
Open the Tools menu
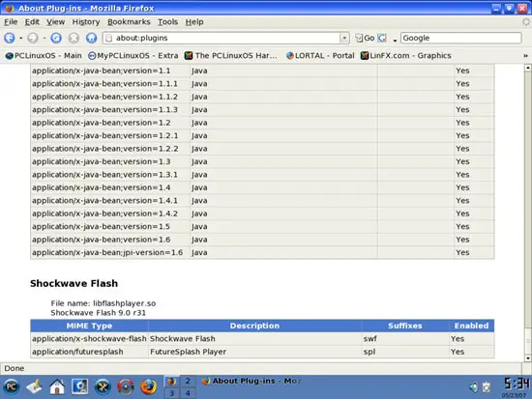coord(167,22)
